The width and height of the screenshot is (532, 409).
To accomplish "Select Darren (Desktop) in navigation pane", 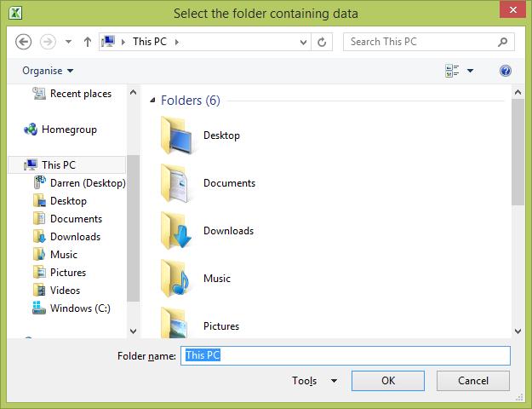I will 79,183.
